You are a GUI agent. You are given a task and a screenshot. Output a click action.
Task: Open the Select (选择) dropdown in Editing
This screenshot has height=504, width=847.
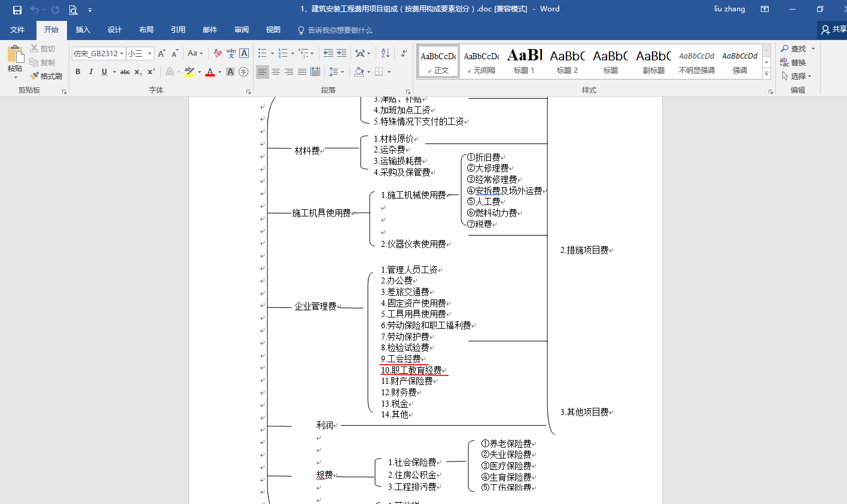click(797, 76)
